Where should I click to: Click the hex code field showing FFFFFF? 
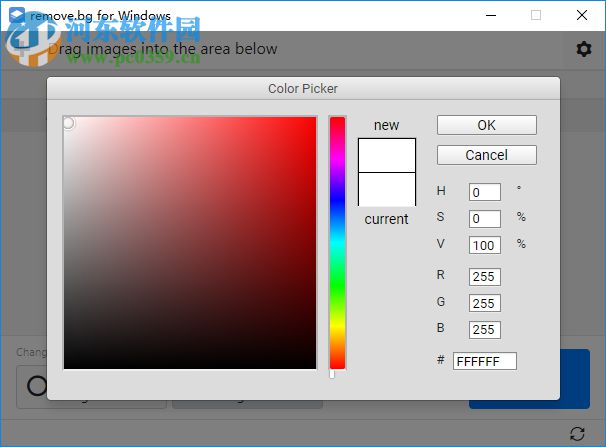(x=485, y=361)
